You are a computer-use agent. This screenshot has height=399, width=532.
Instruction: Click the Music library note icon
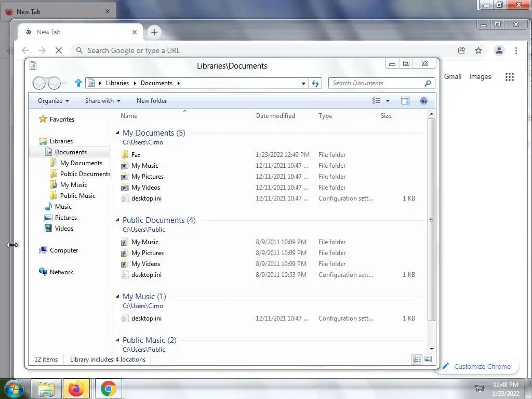click(x=48, y=207)
